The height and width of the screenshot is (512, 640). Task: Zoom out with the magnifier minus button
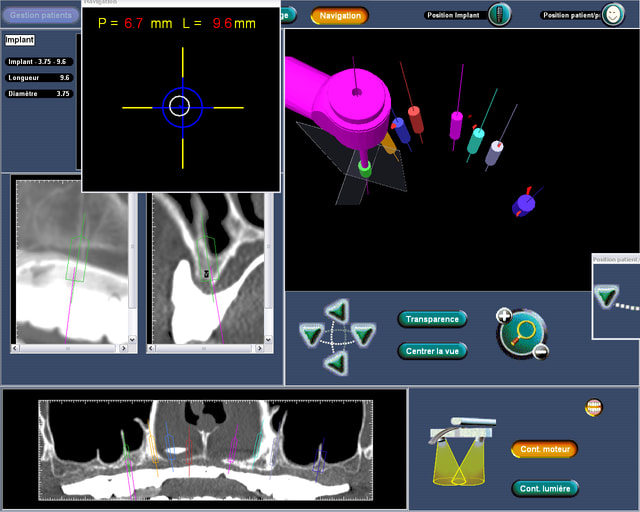[x=540, y=351]
